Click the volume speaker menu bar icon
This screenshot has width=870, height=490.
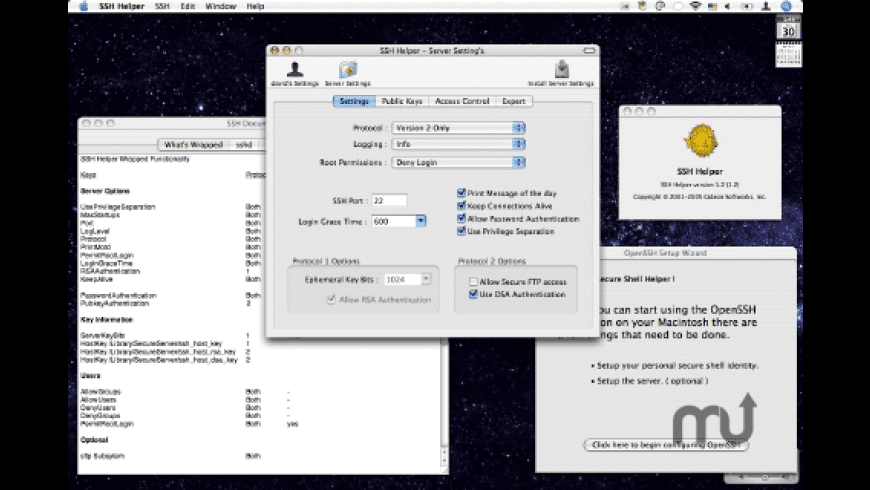point(727,6)
